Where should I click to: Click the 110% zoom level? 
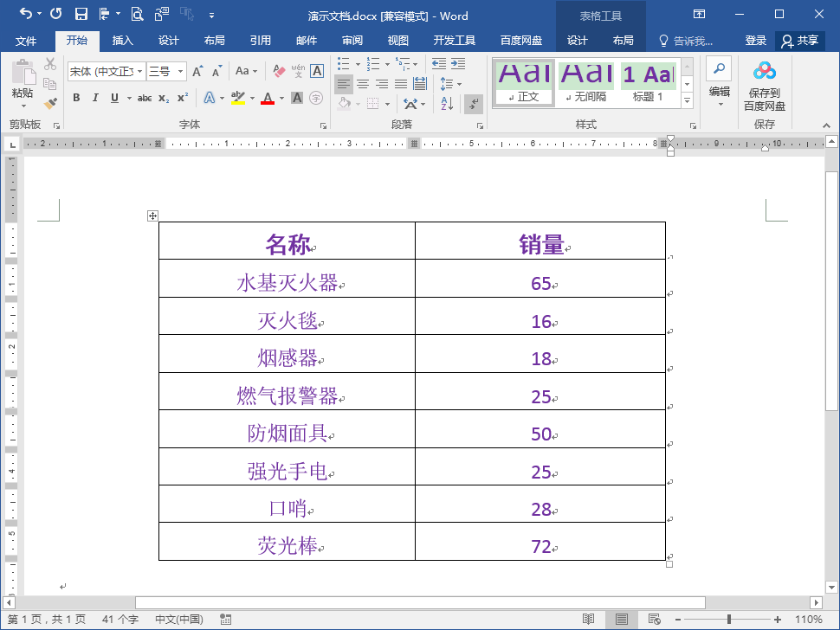tap(809, 620)
